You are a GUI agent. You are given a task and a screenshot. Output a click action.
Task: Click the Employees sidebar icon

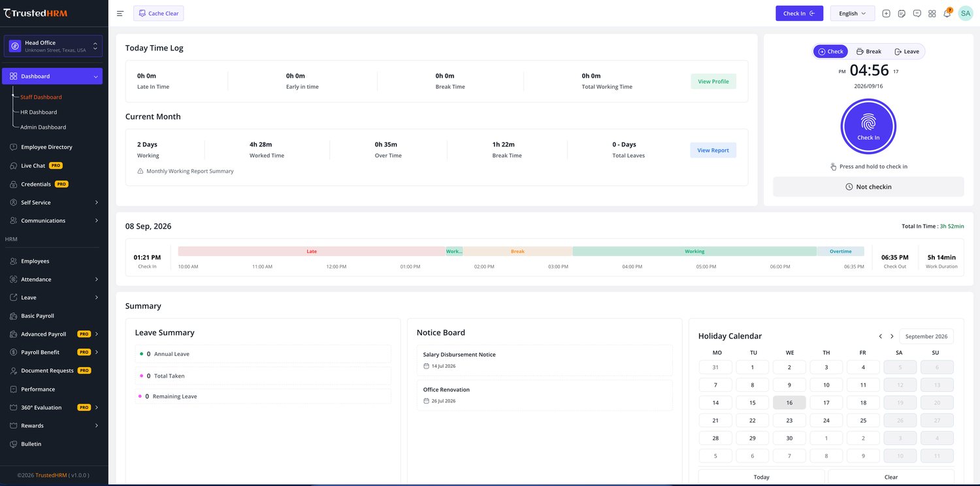coord(13,261)
